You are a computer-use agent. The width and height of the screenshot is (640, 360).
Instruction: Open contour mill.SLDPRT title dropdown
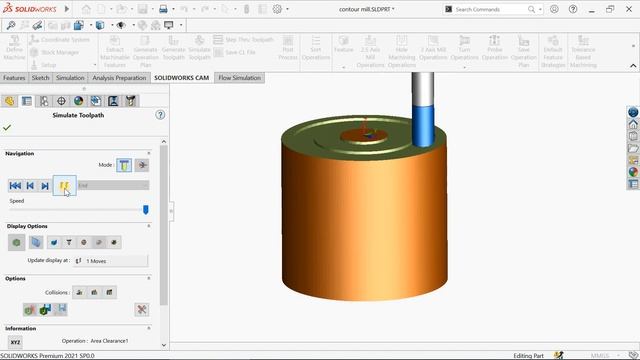coord(367,9)
